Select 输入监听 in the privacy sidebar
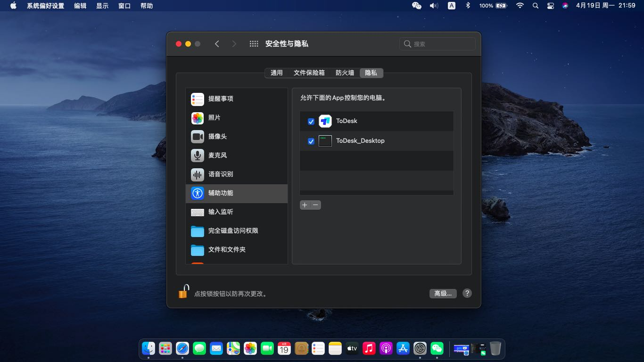 237,212
